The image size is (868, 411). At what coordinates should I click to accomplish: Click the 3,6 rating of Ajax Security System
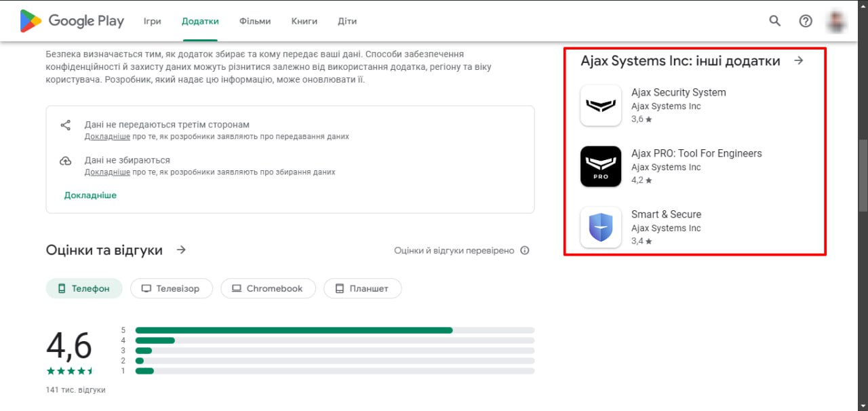(x=642, y=119)
